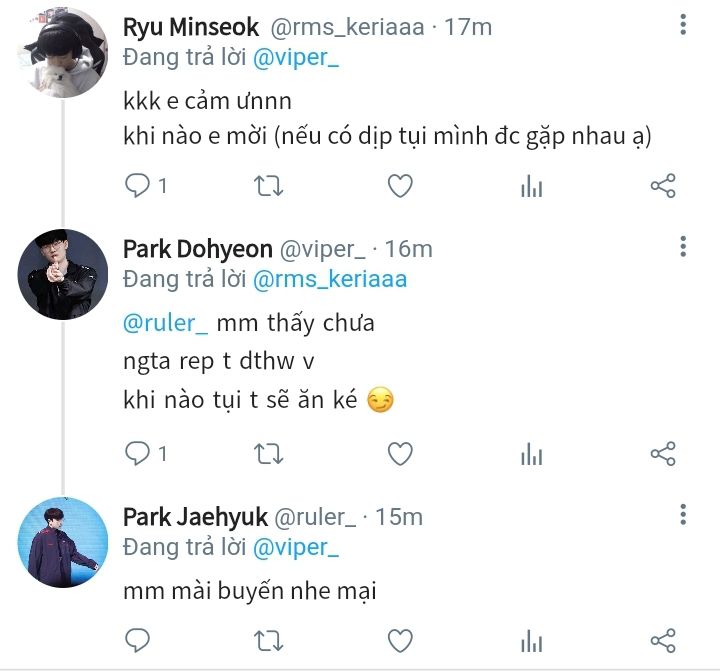Open Ryu Minseok's profile picture
The image size is (720, 671).
click(63, 52)
